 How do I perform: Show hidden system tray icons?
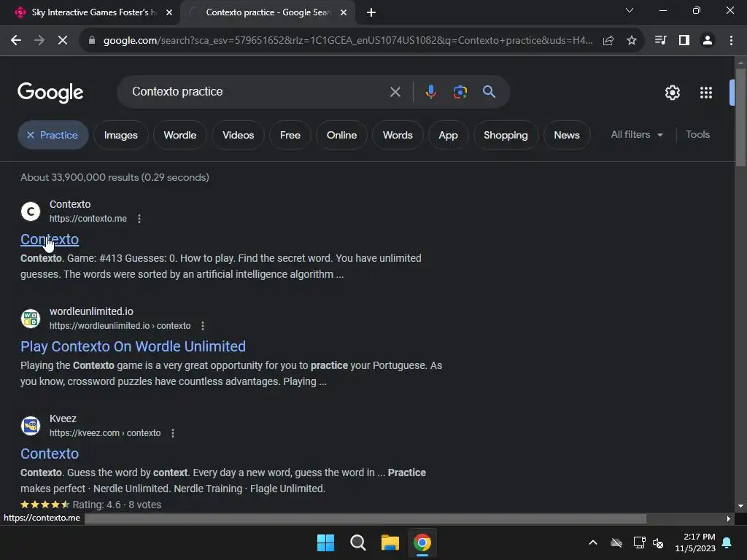593,542
